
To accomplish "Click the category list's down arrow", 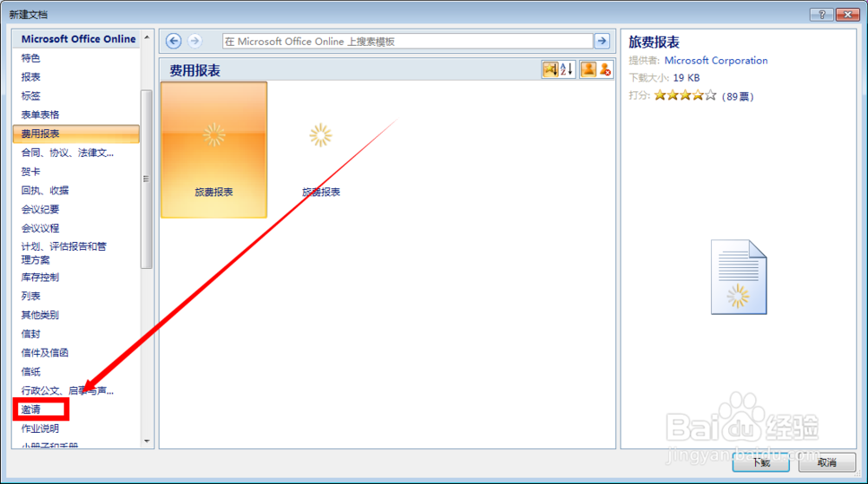I will [147, 441].
